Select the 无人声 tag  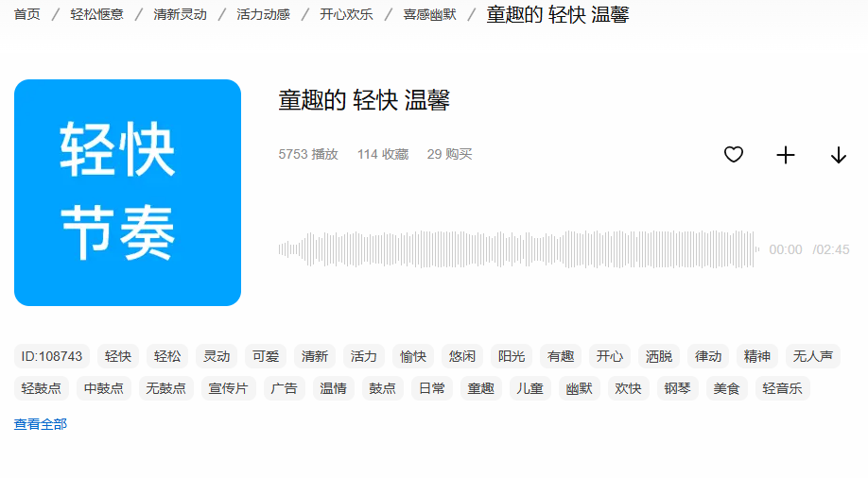pos(813,356)
